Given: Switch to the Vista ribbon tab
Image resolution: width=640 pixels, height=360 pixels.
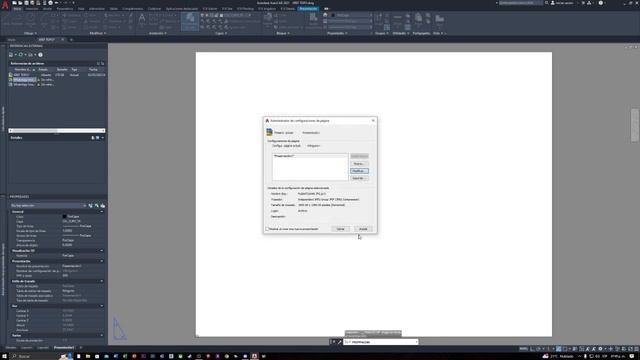Looking at the screenshot, I should click(x=81, y=9).
